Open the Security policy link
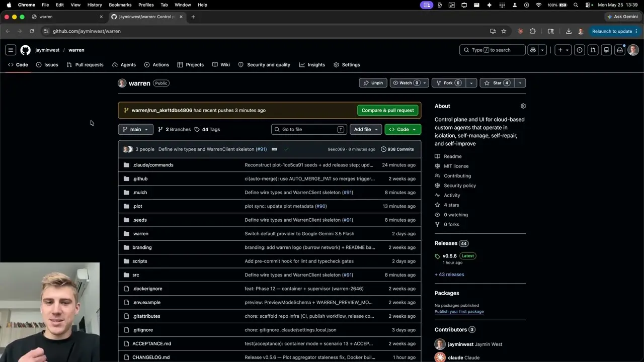Viewport: 644px width, 362px height. (460, 186)
